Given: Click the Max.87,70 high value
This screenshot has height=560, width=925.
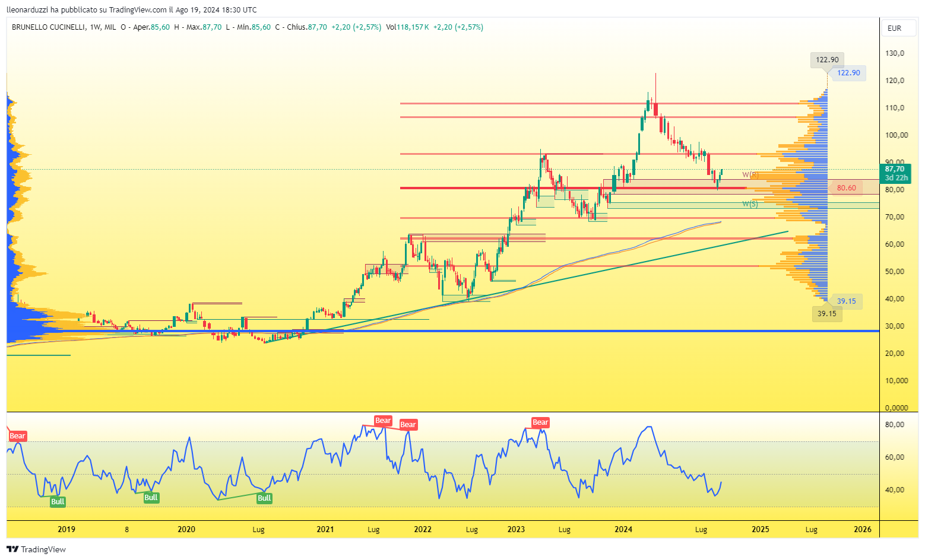Looking at the screenshot, I should (x=204, y=27).
